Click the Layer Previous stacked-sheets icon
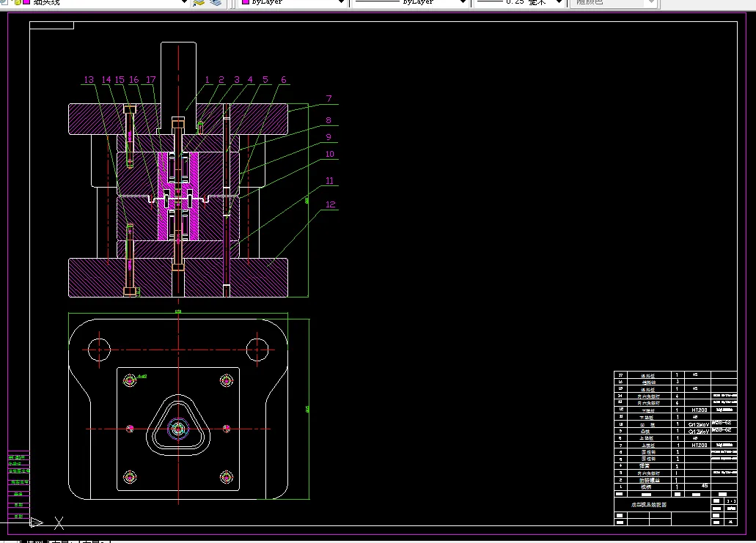 pos(216,2)
